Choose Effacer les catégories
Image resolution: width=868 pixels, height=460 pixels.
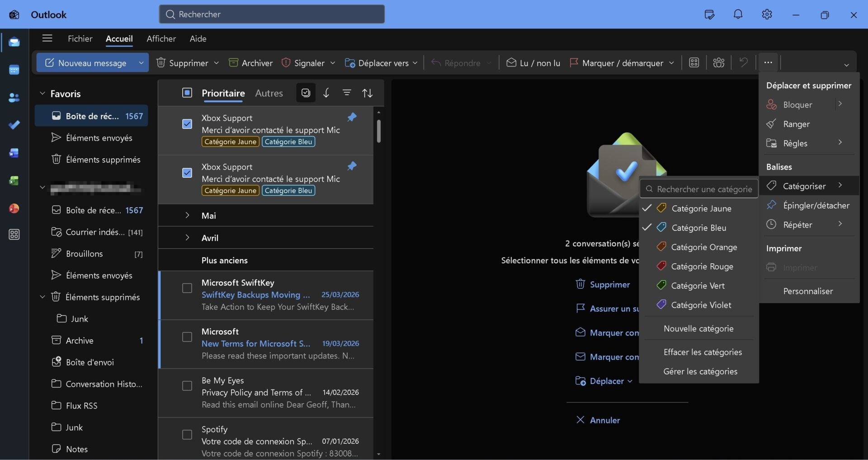698,352
